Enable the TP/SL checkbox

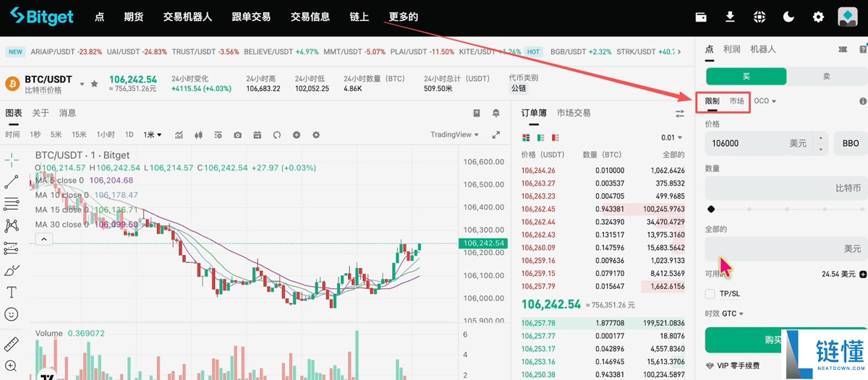click(x=710, y=294)
